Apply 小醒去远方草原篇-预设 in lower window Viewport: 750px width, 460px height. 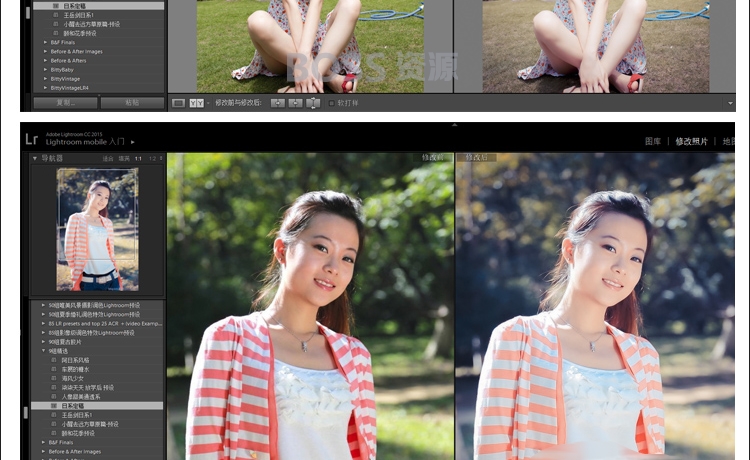[x=90, y=424]
